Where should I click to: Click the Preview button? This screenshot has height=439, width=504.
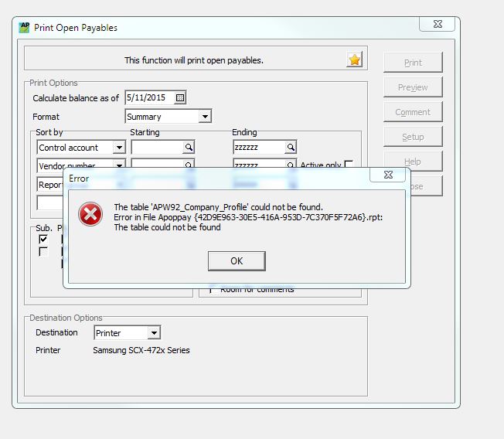413,87
